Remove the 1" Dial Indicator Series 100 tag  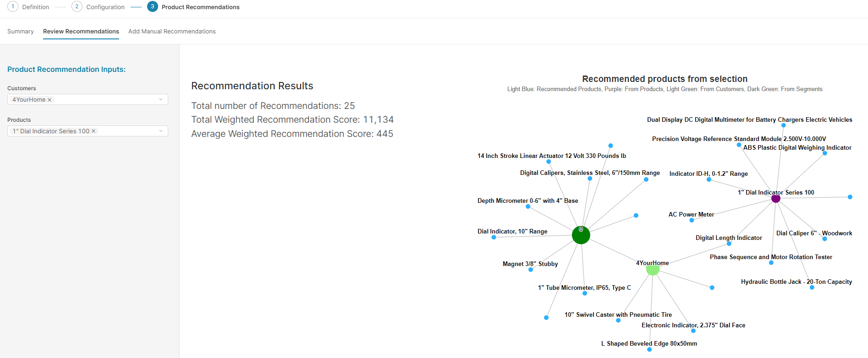(93, 131)
